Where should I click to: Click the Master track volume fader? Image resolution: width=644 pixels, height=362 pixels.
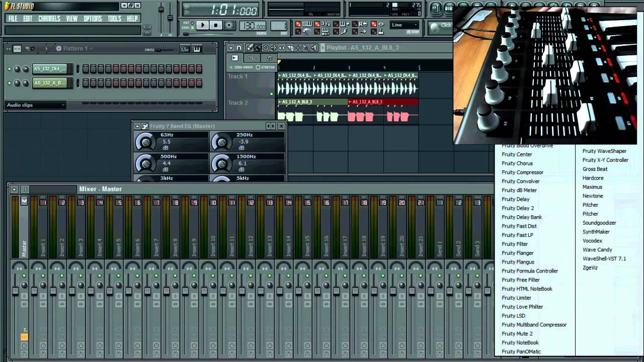tap(15, 291)
